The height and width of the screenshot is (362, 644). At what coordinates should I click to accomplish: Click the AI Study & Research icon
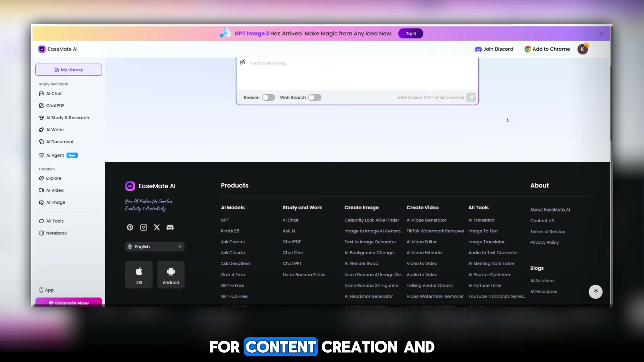point(41,118)
